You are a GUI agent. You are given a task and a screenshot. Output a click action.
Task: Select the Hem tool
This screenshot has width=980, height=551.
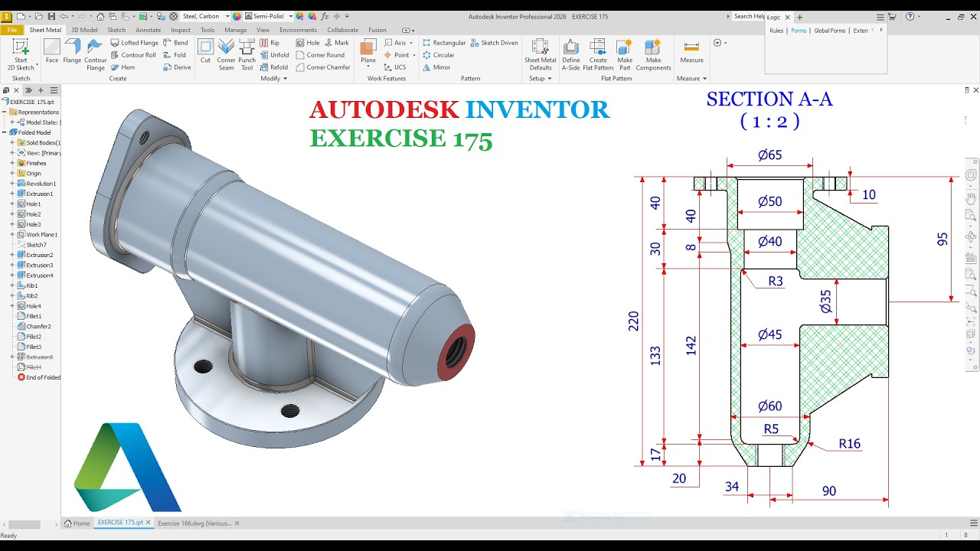click(122, 67)
